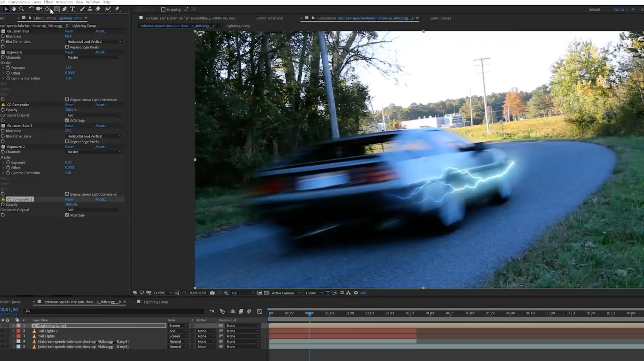
Task: Reset the Exposure effect
Action: click(69, 52)
